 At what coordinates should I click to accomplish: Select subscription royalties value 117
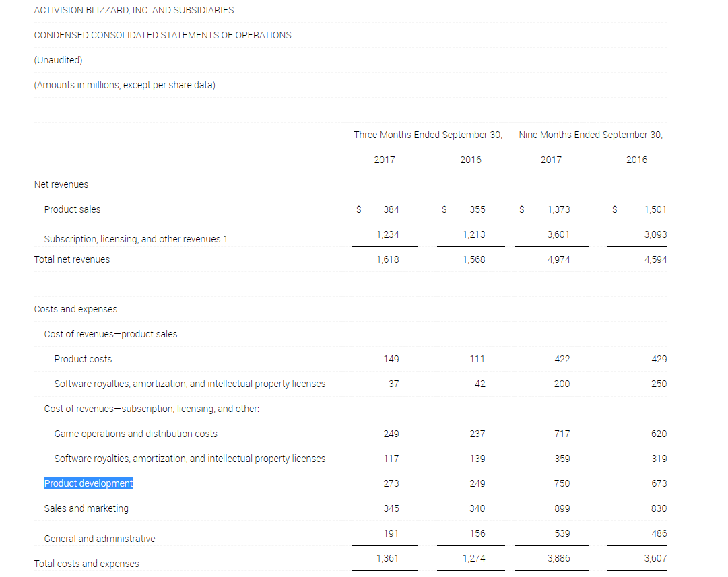(x=391, y=459)
